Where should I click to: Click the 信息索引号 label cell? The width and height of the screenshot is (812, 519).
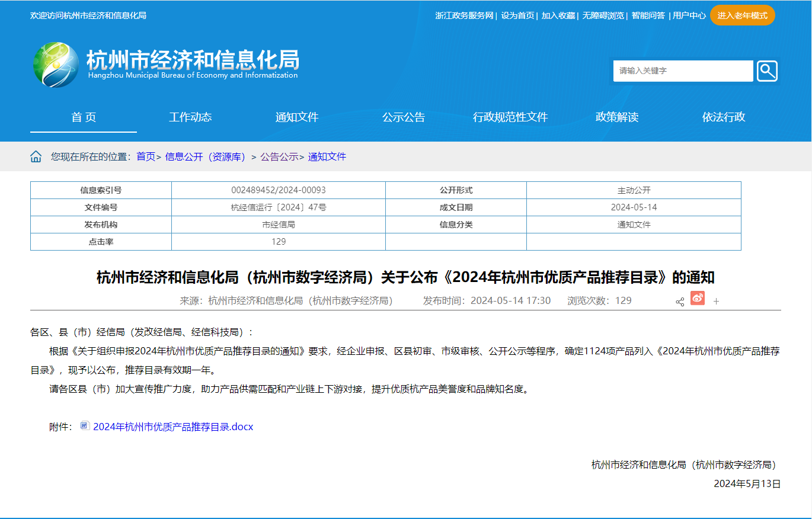[x=101, y=190]
